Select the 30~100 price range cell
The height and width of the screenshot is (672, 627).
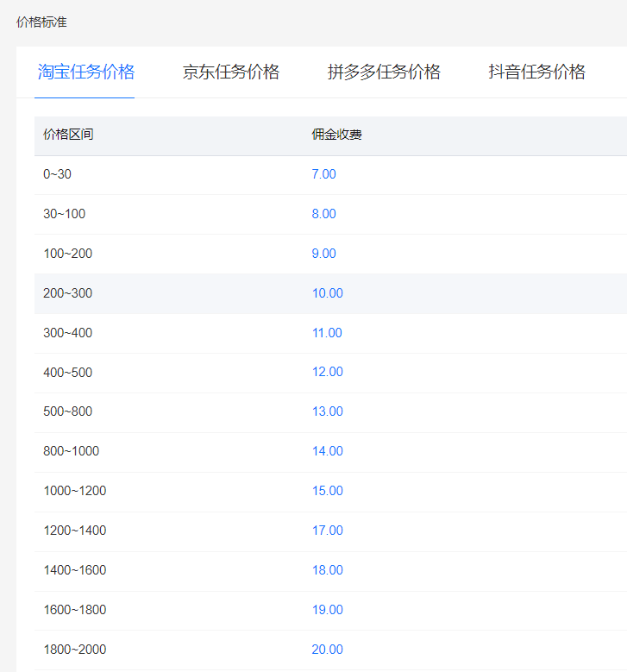pos(65,214)
